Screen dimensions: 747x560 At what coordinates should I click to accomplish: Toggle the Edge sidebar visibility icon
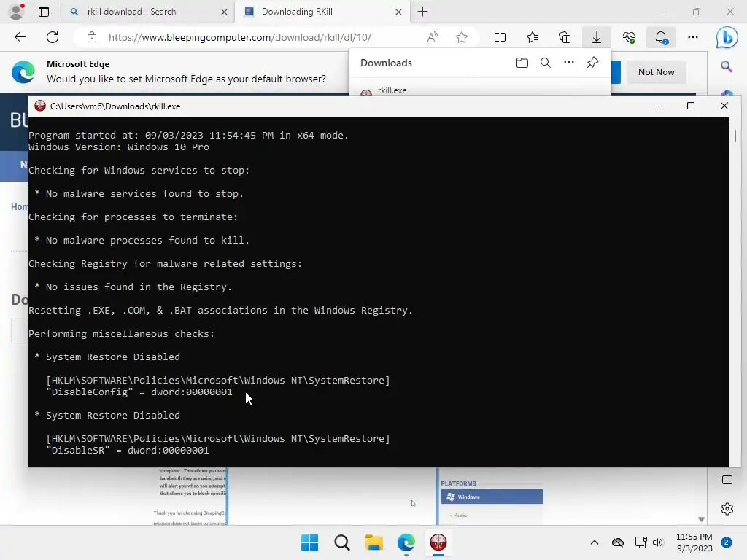(727, 480)
